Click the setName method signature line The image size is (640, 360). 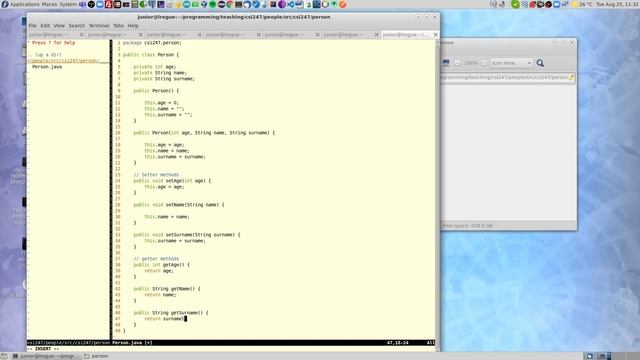click(179, 204)
